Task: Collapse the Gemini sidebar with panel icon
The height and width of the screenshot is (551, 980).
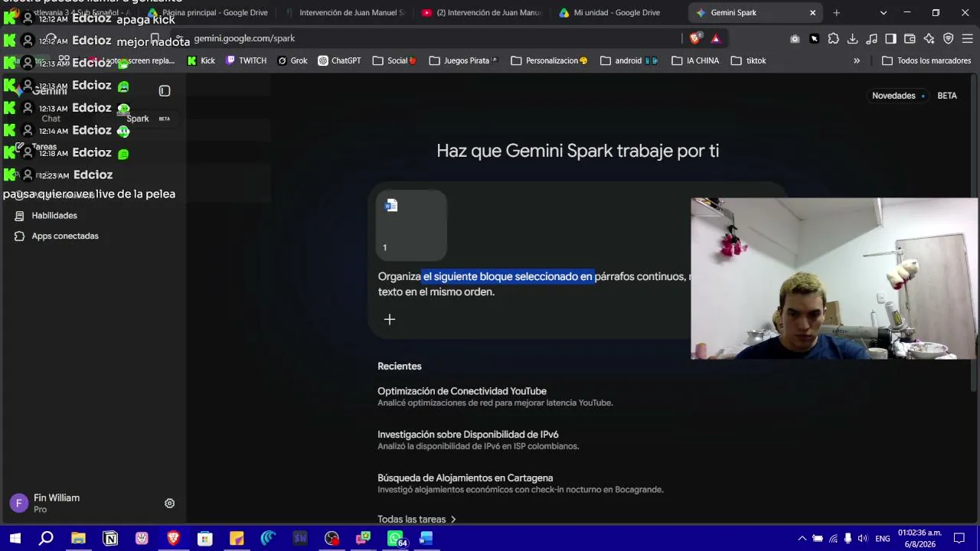Action: point(165,91)
